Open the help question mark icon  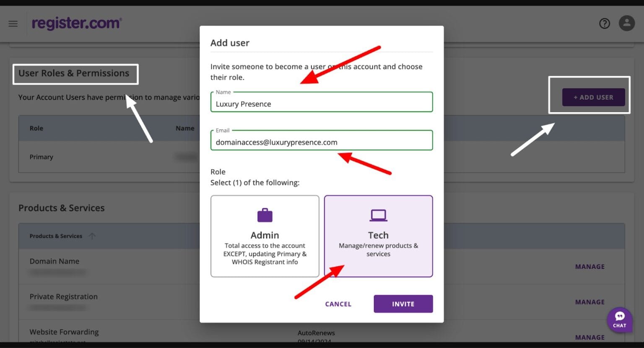point(604,23)
